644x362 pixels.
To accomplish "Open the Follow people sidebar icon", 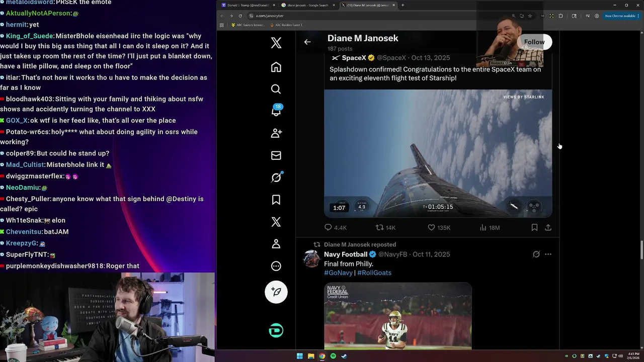I will coord(276,133).
